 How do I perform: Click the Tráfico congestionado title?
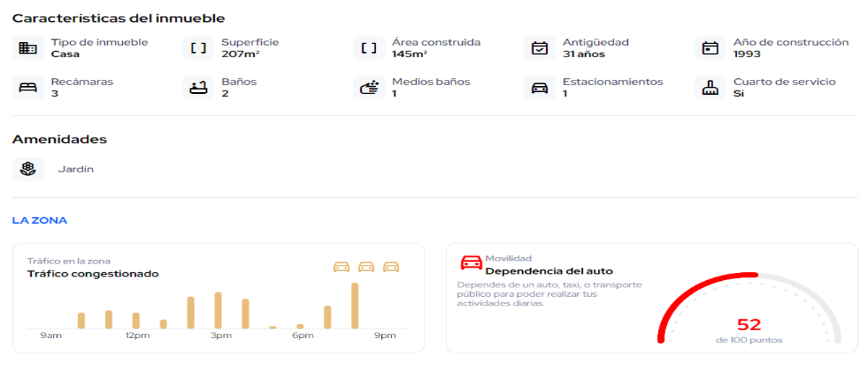pyautogui.click(x=93, y=274)
